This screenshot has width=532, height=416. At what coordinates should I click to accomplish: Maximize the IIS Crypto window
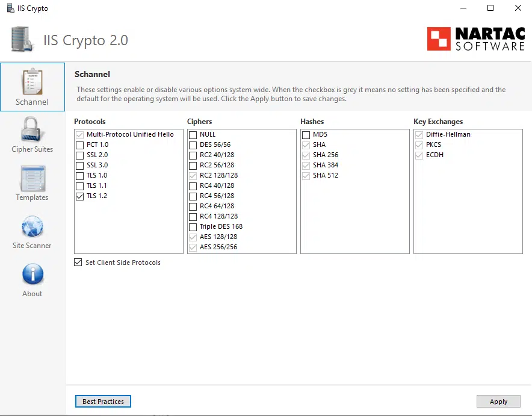coord(490,8)
